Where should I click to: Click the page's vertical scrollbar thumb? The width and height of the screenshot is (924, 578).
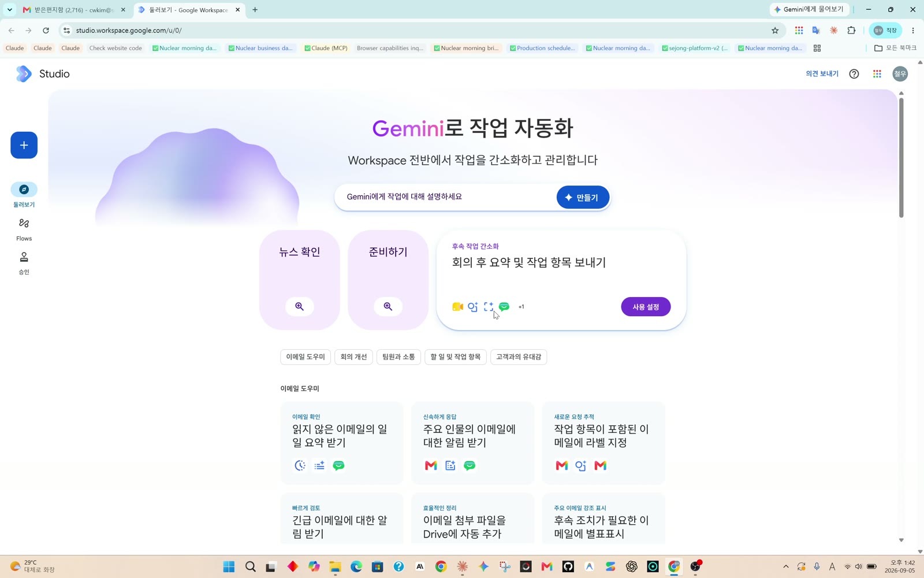coord(901,158)
